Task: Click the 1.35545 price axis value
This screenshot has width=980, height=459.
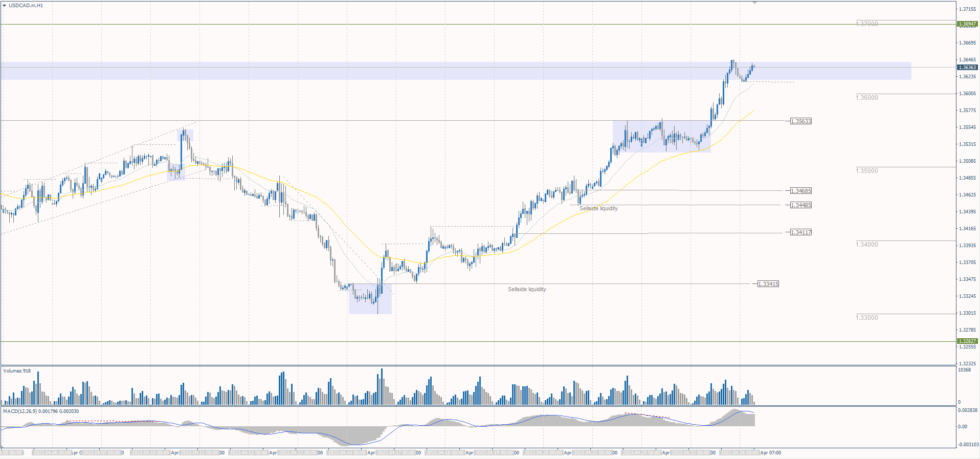Action: tap(967, 127)
